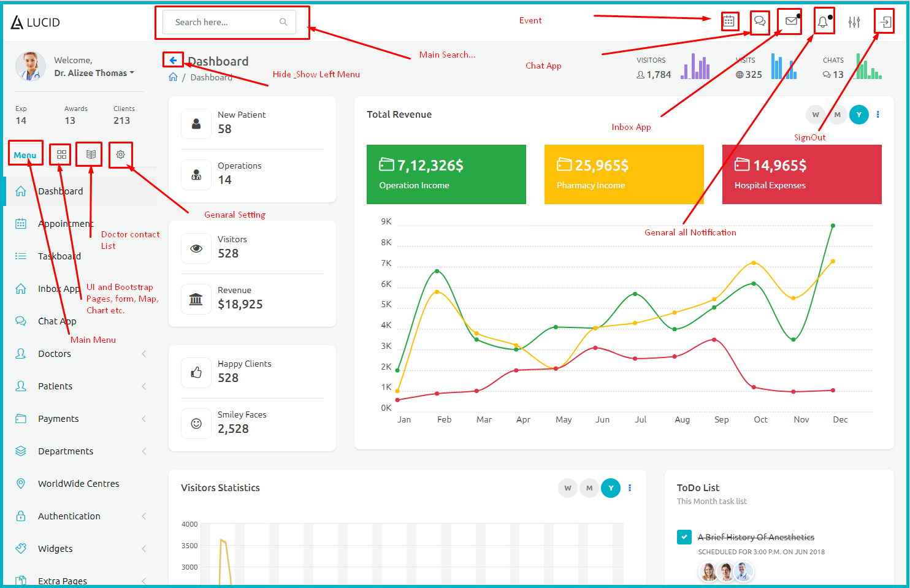Open Appointment from the sidebar menu
Viewport: 910px width, 588px height.
pos(65,224)
